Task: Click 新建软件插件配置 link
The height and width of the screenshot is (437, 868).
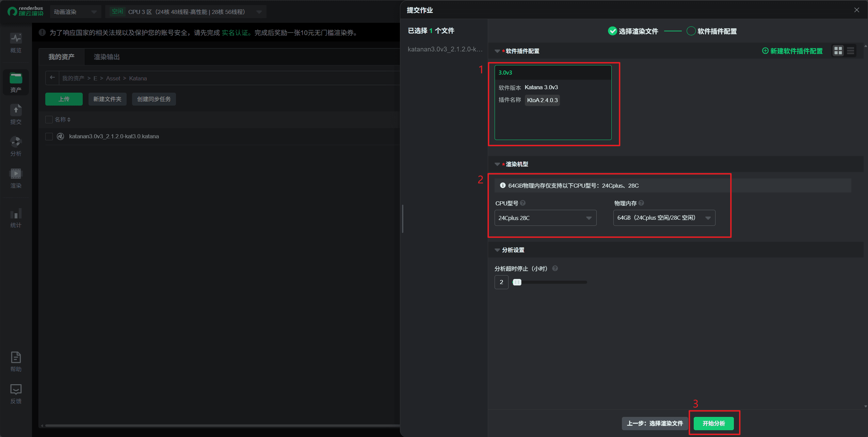Action: coord(792,51)
